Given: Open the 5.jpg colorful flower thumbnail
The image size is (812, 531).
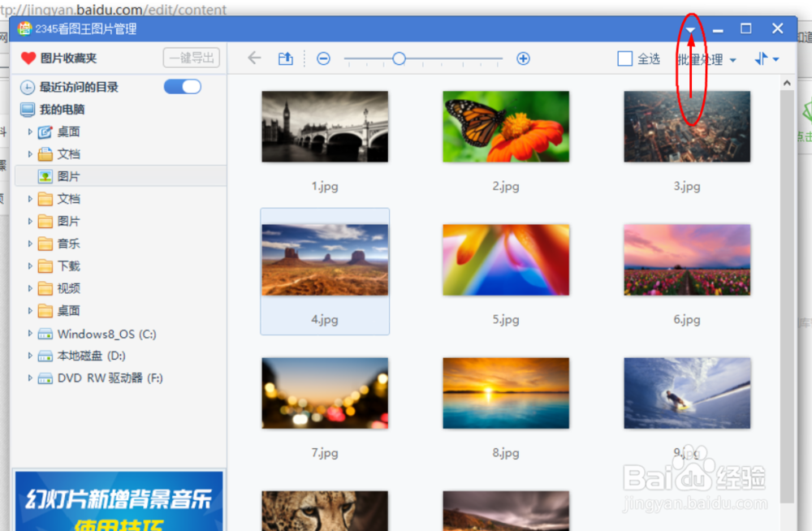Looking at the screenshot, I should 506,260.
